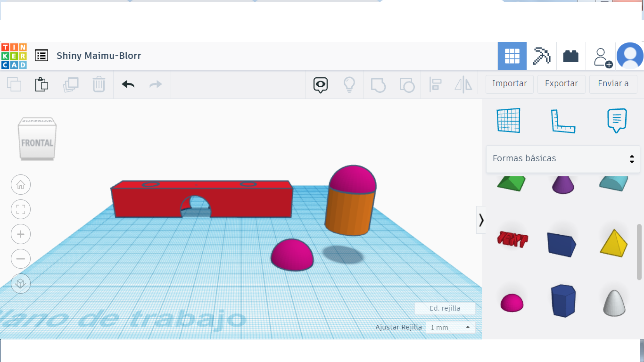644x362 pixels.
Task: Select the Workplane tool in the shapes panel
Action: coord(508,120)
